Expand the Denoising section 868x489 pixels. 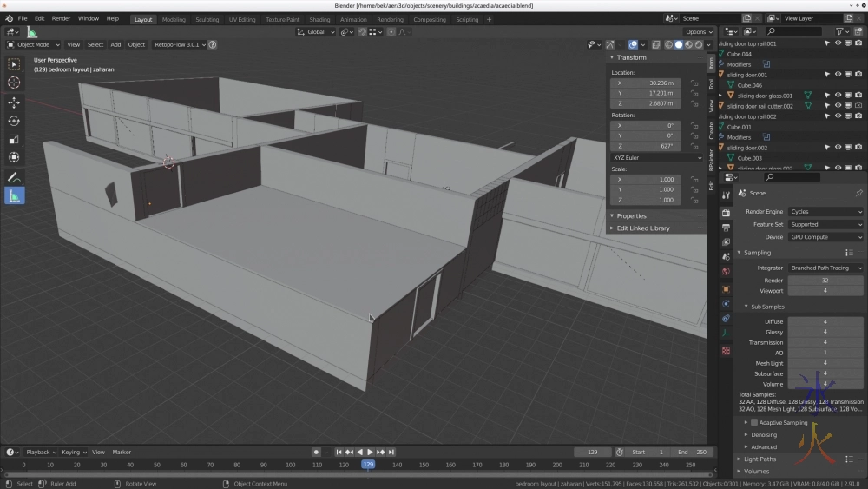tap(763, 434)
